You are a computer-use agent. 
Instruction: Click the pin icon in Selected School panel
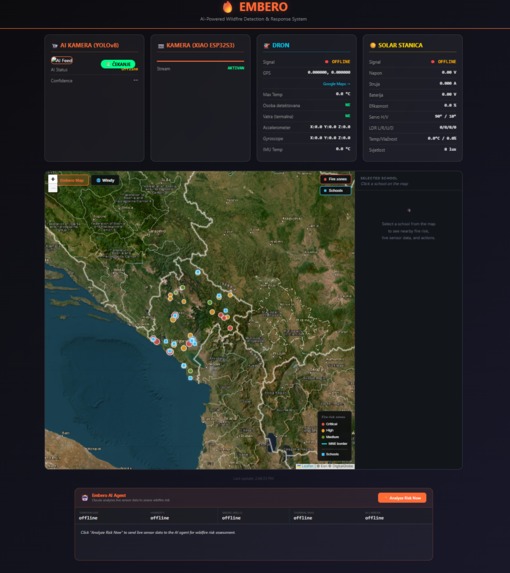point(409,210)
